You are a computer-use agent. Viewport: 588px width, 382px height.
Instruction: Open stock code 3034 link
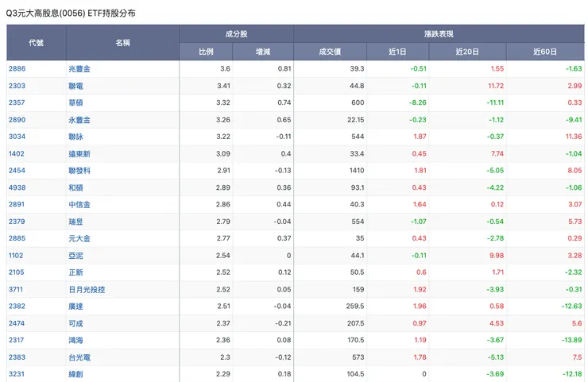click(17, 137)
